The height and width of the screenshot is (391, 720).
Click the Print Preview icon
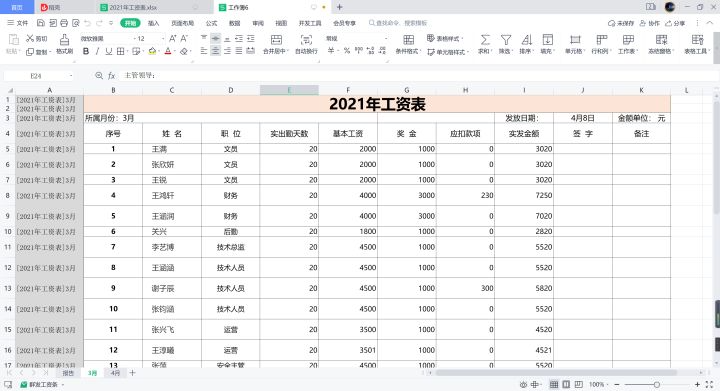click(x=76, y=23)
